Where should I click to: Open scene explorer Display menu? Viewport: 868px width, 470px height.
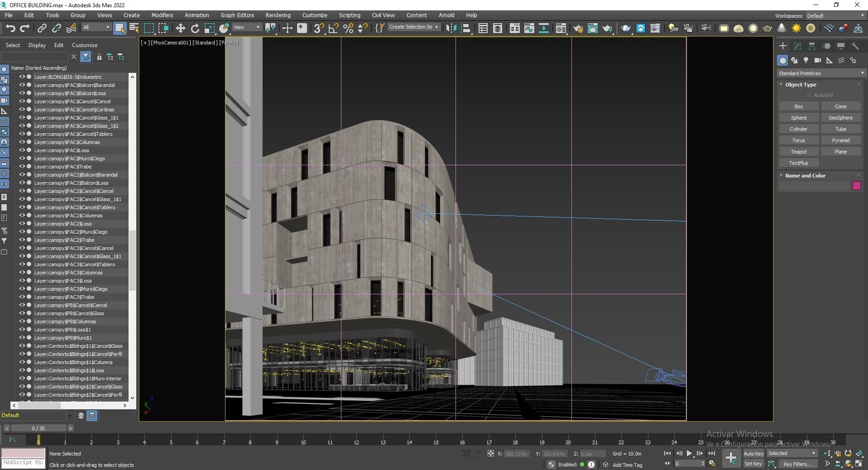[x=37, y=45]
